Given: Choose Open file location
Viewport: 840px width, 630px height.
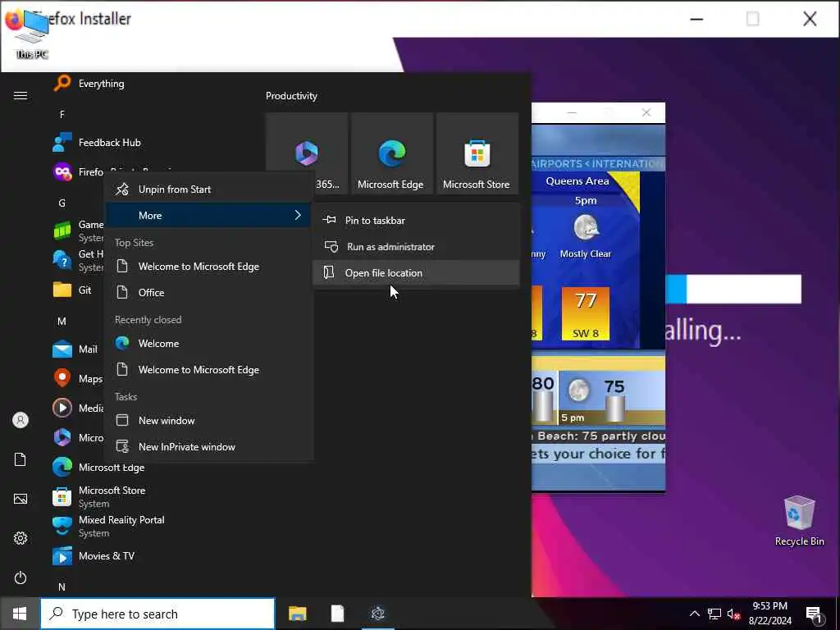Looking at the screenshot, I should [x=416, y=272].
